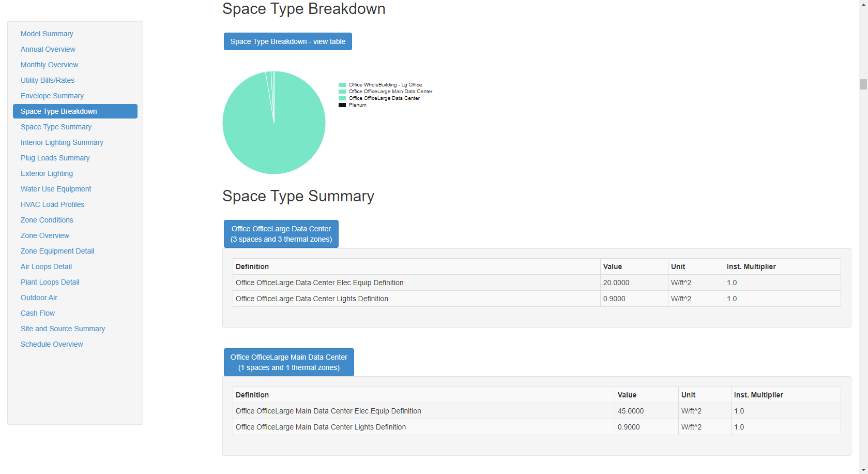The width and height of the screenshot is (868, 474).
Task: Click the Space Type Breakdown view table button
Action: (287, 41)
